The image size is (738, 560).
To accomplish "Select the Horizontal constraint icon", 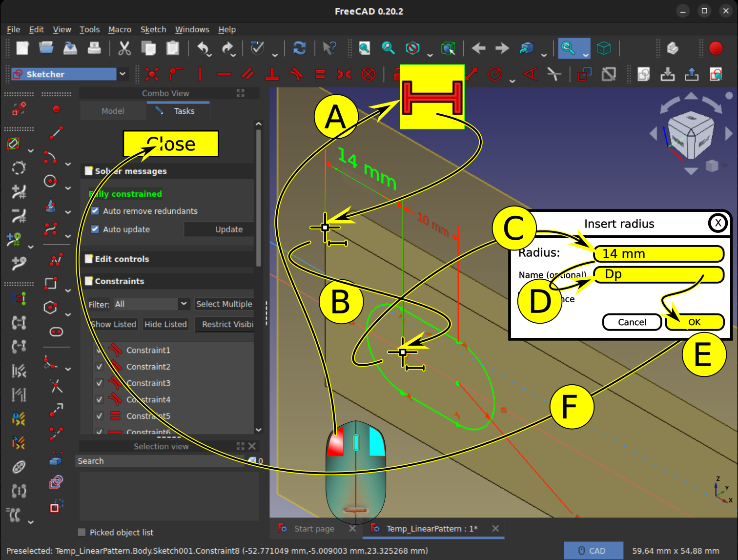I will pos(224,74).
